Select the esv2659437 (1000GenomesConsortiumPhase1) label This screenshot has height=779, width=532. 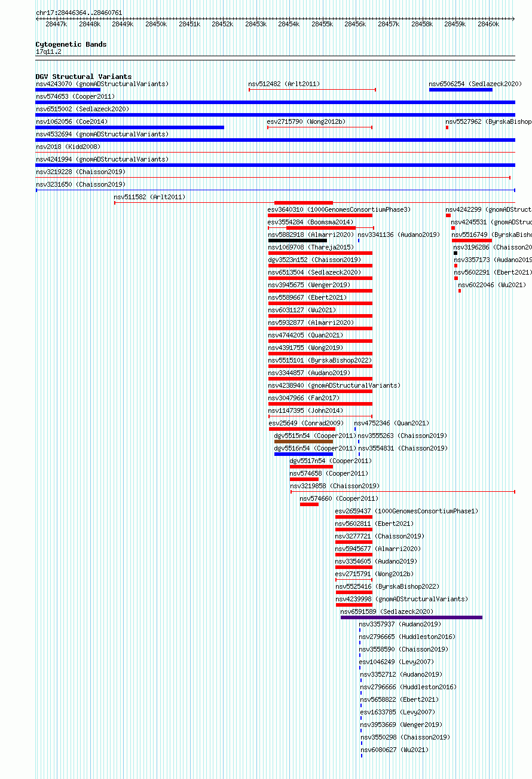click(x=406, y=511)
